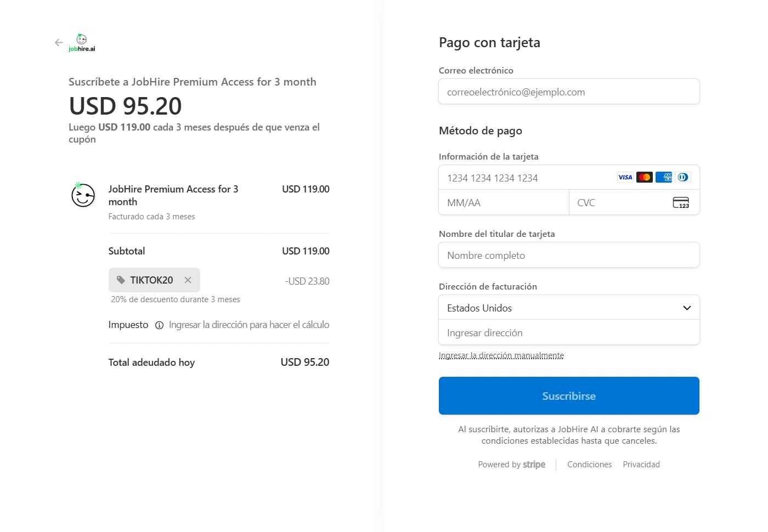This screenshot has height=532, width=768.
Task: Open Ingresar la dirección manualmente link
Action: (501, 355)
